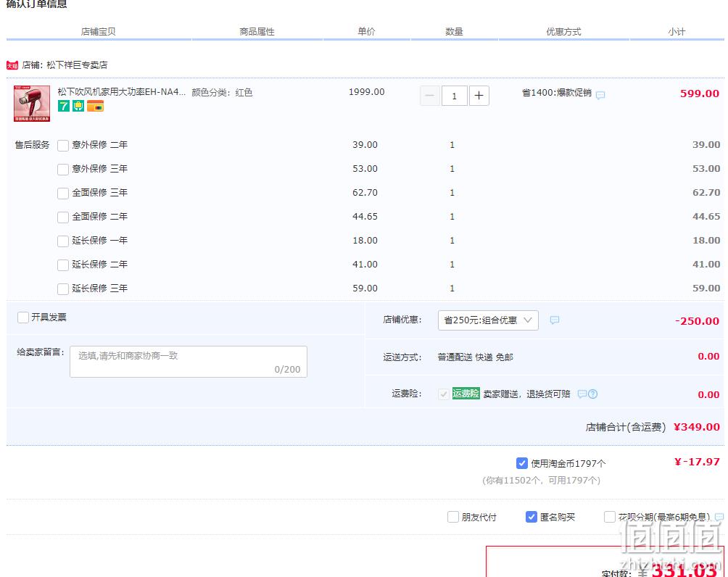Click the ¥349.00 store total
The image size is (728, 577).
(x=697, y=427)
